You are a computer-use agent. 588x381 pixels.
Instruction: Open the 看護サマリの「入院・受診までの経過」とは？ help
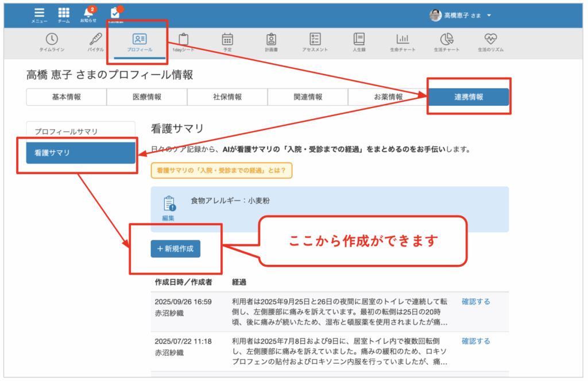point(221,171)
